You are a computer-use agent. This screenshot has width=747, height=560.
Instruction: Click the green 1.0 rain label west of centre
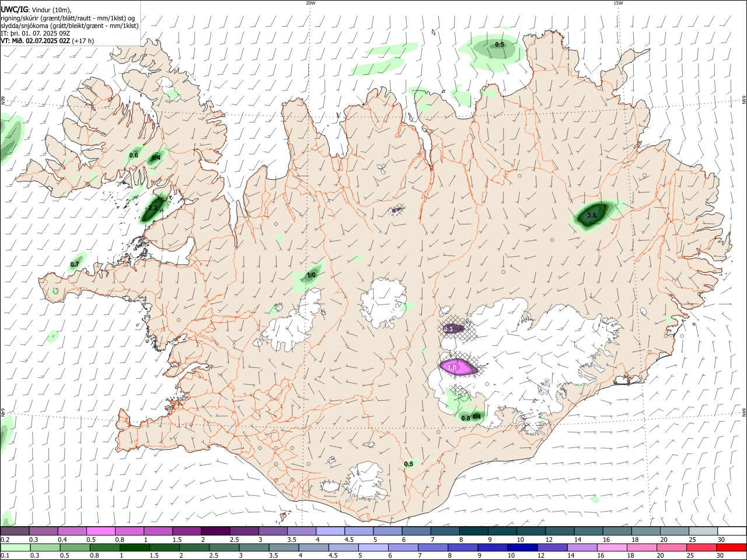[311, 275]
